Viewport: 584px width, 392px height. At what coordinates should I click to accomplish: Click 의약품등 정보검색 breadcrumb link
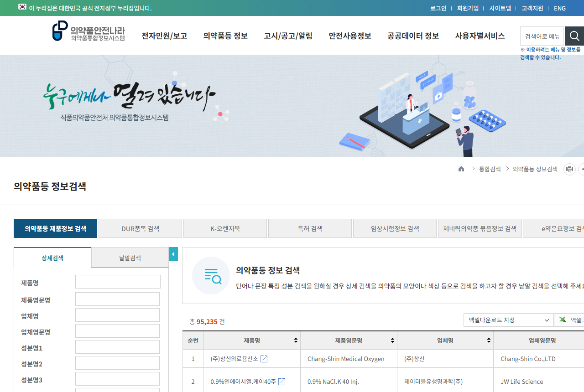click(x=535, y=169)
